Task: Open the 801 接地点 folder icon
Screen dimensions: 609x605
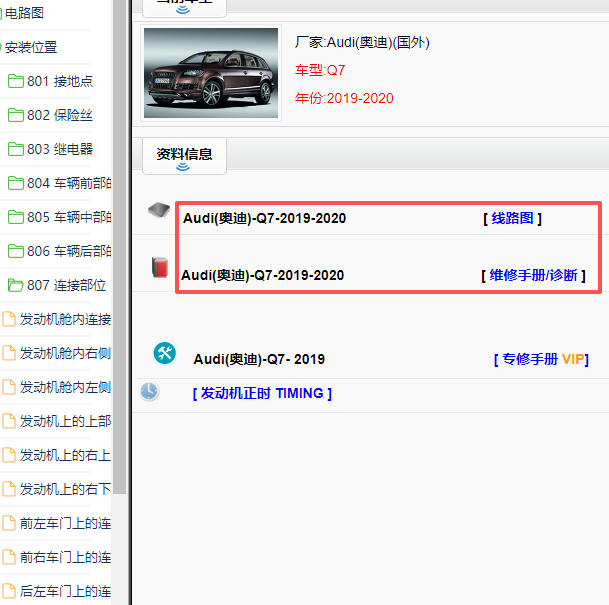Action: tap(16, 81)
